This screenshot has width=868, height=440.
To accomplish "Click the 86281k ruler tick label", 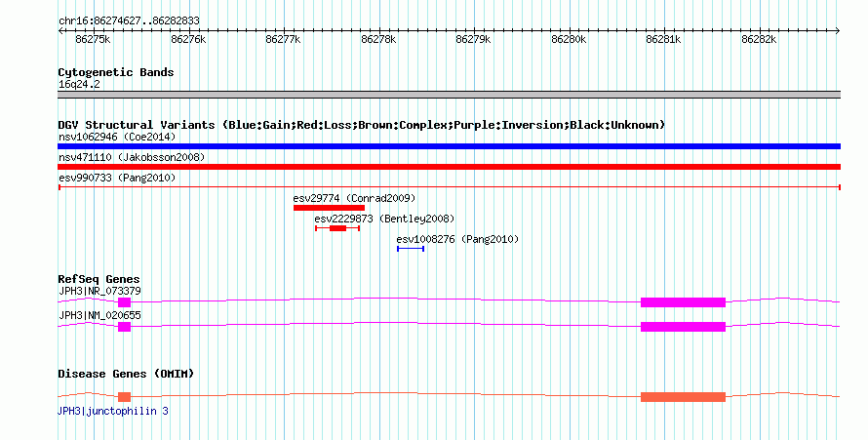I will click(x=663, y=39).
